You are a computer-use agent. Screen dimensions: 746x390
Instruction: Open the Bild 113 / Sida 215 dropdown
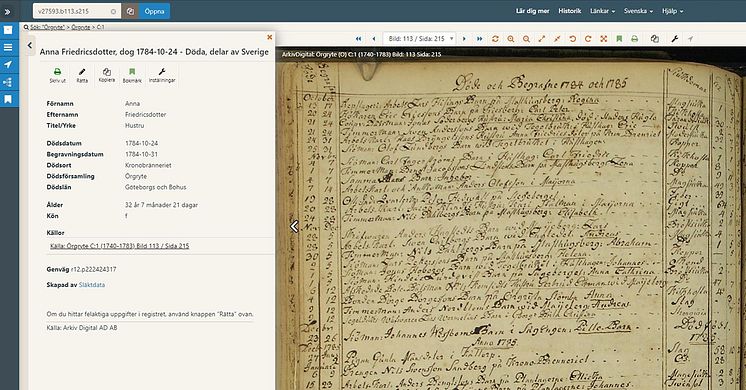pos(419,39)
